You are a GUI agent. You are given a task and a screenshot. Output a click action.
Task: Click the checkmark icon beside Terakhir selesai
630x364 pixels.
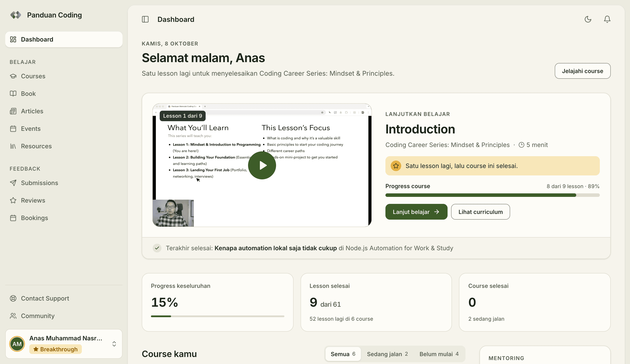click(x=157, y=248)
